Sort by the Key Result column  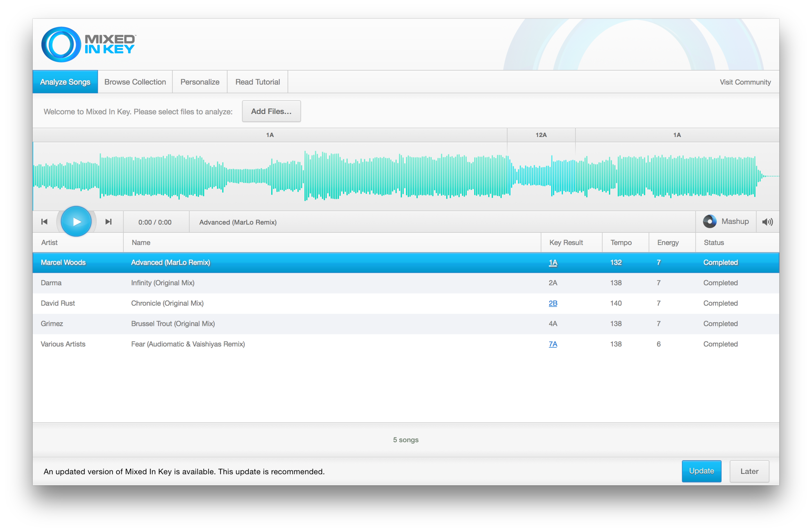coord(571,243)
